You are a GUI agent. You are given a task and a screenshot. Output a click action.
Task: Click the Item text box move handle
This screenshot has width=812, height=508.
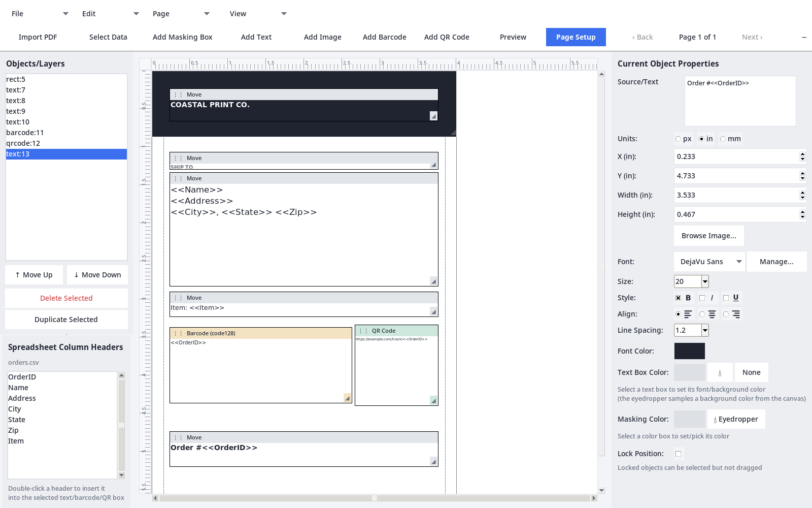coord(303,298)
